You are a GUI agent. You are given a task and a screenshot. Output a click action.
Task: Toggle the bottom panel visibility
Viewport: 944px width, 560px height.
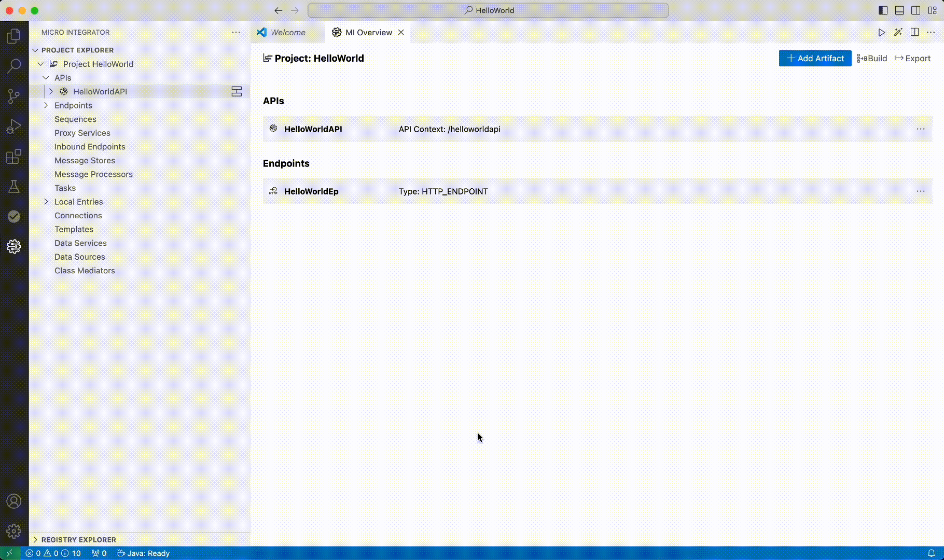[899, 10]
